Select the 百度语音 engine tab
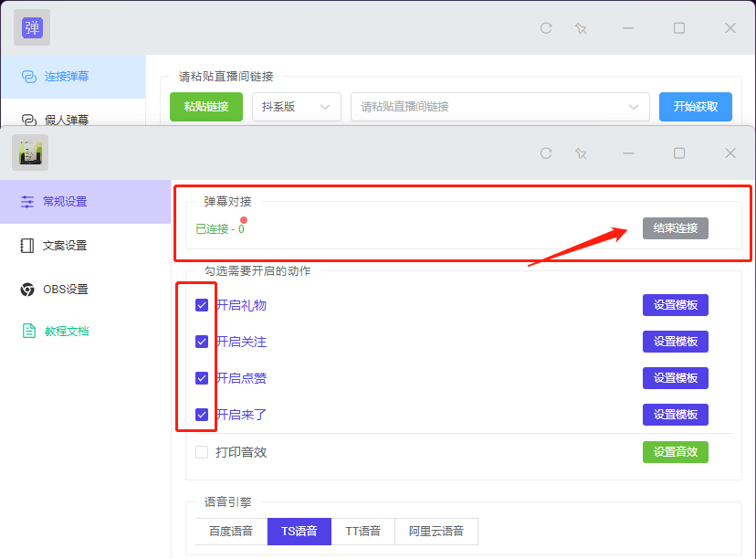 (x=231, y=531)
